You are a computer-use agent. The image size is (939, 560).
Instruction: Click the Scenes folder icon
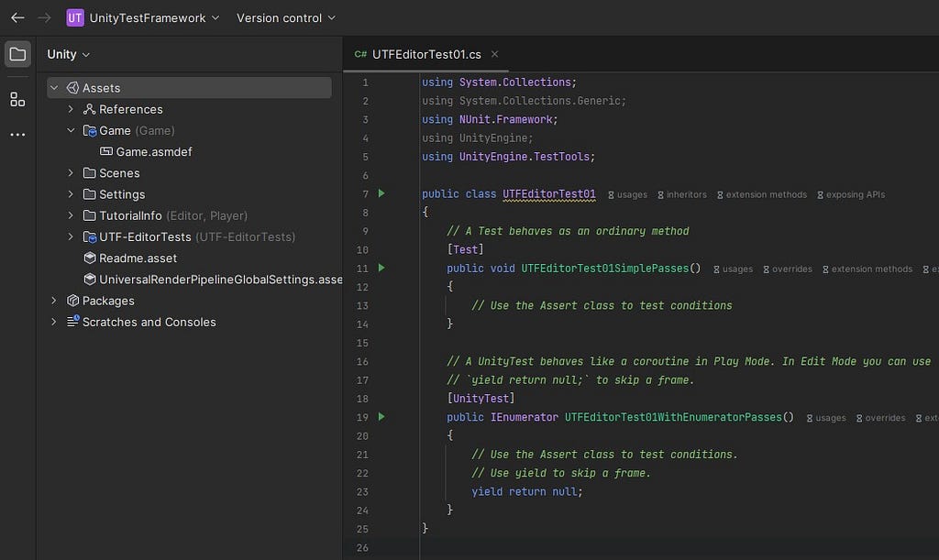coord(89,173)
